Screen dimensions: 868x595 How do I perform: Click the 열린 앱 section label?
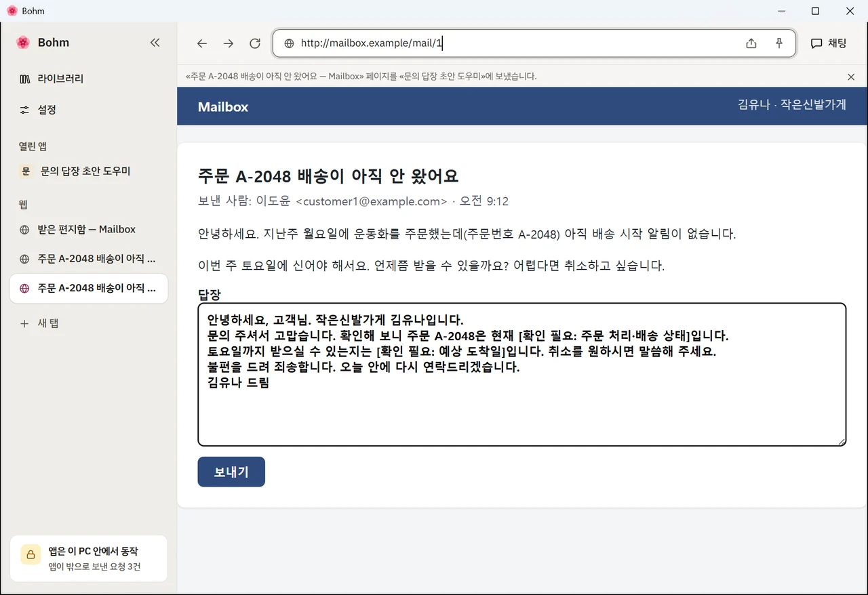pos(33,146)
